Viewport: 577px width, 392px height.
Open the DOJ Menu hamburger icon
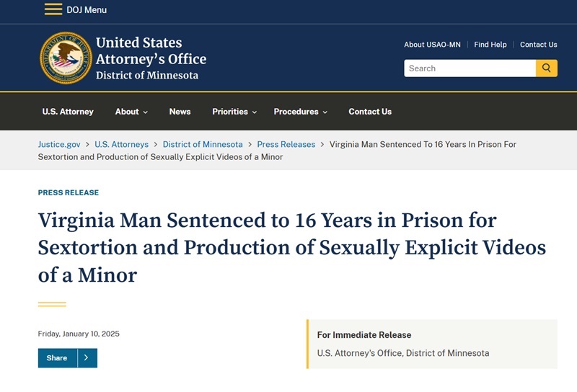tap(53, 9)
